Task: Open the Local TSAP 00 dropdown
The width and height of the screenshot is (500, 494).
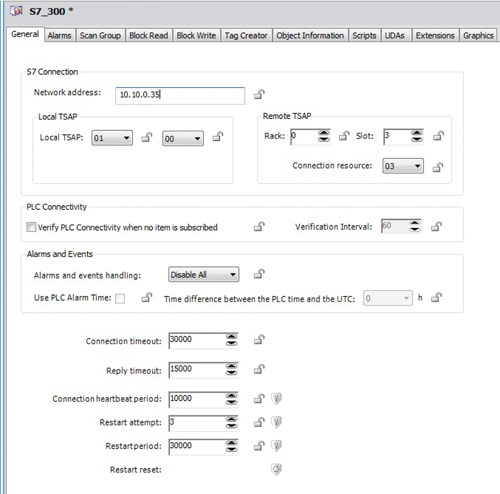Action: point(183,138)
